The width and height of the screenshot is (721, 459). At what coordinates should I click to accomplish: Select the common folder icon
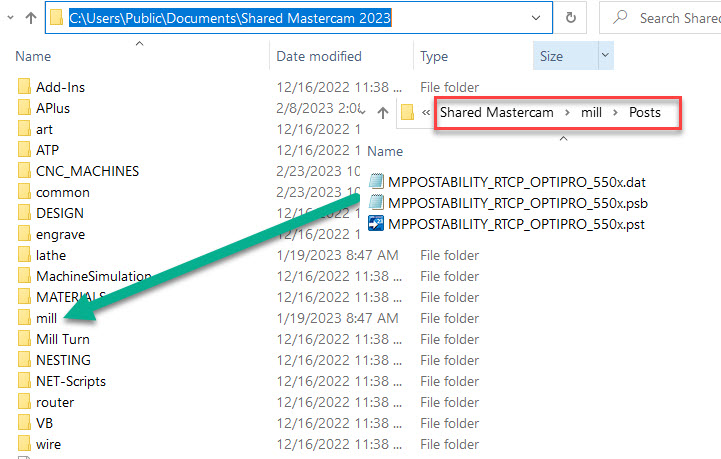click(x=24, y=192)
